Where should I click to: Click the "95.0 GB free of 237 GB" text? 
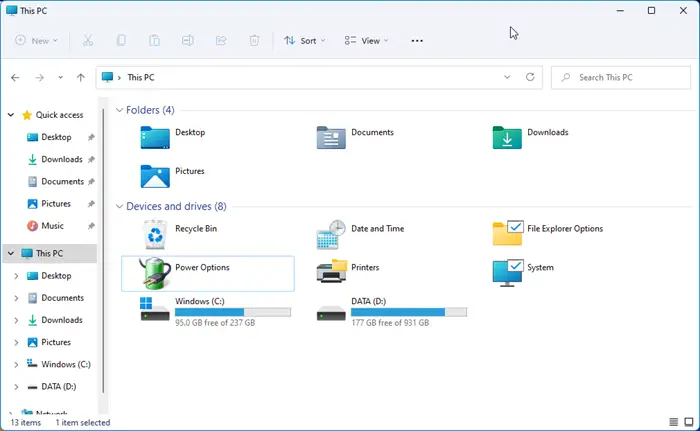coord(215,322)
